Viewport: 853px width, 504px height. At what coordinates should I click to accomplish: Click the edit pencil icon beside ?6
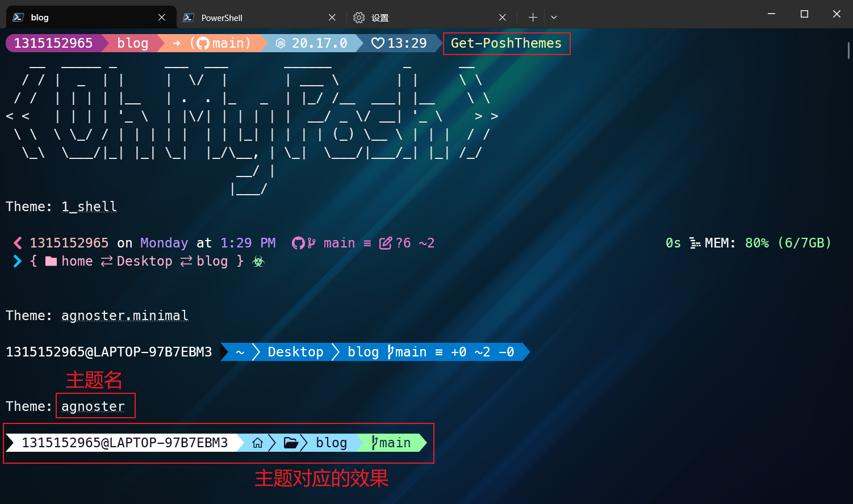(386, 243)
